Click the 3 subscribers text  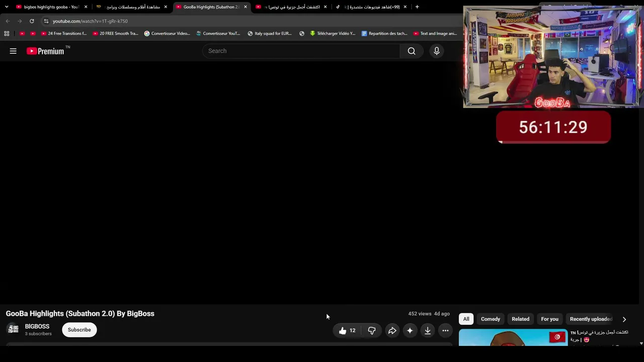(38, 334)
